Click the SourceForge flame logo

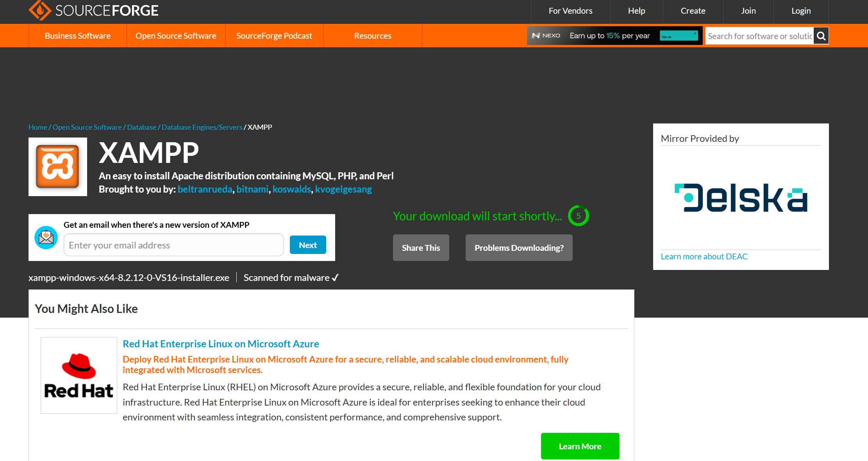40,10
